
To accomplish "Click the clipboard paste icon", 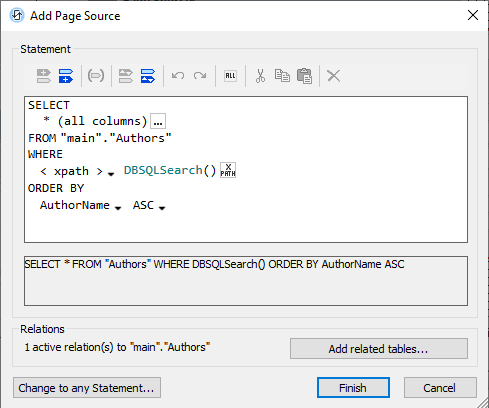I will [304, 76].
